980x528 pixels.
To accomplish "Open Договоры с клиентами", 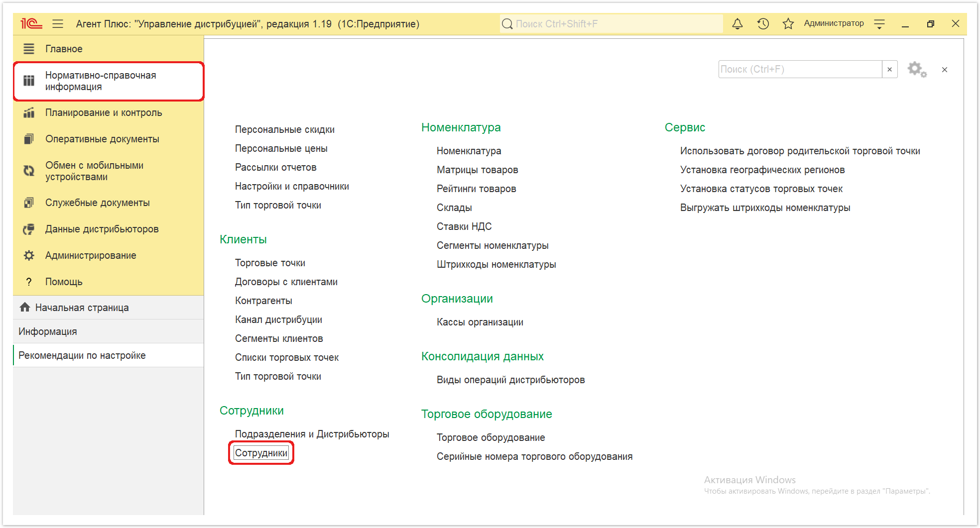I will [286, 282].
